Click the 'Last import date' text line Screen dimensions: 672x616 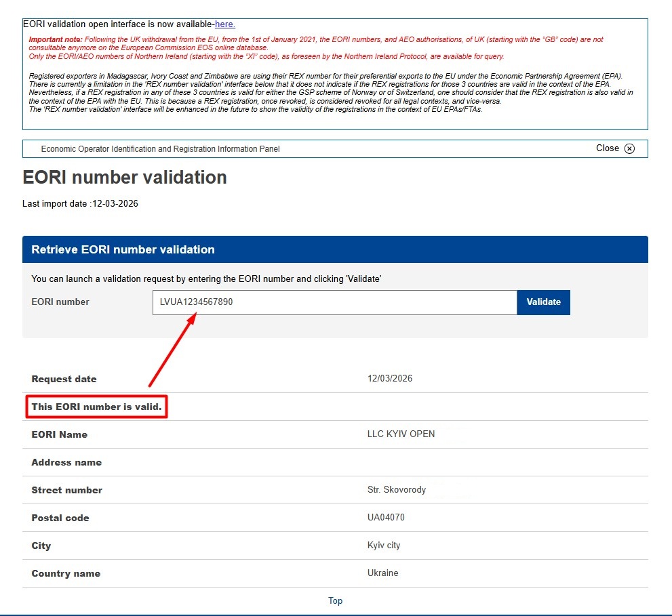coord(80,203)
